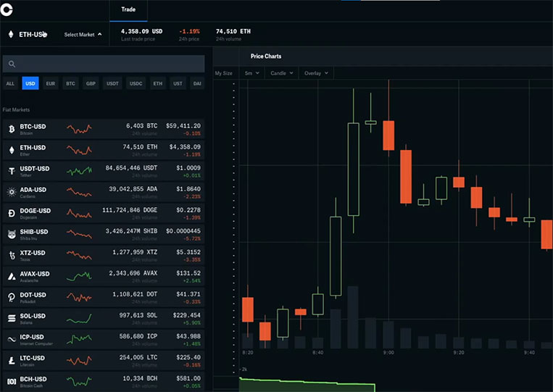Select the DAI market filter
Viewport: 553px width, 392px height.
(x=197, y=83)
